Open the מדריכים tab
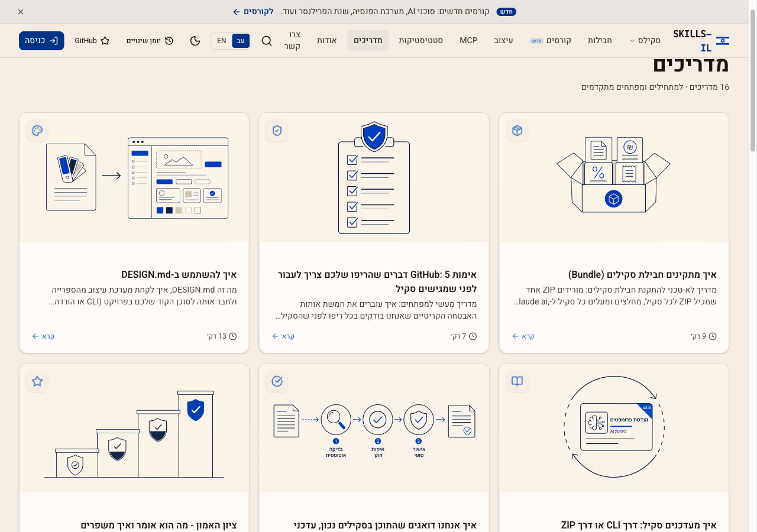The height and width of the screenshot is (532, 757). 368,41
